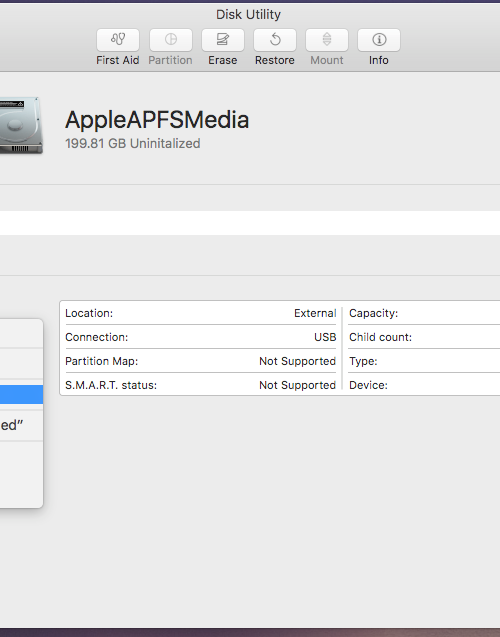
Task: Select the Partition Map Not Supported value
Action: point(297,361)
